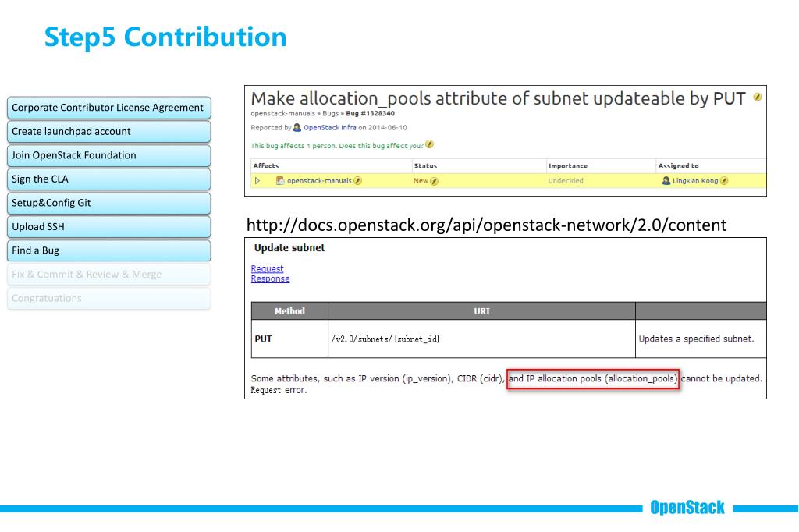The width and height of the screenshot is (799, 532).
Task: Select the Sign the CLA step
Action: (108, 179)
